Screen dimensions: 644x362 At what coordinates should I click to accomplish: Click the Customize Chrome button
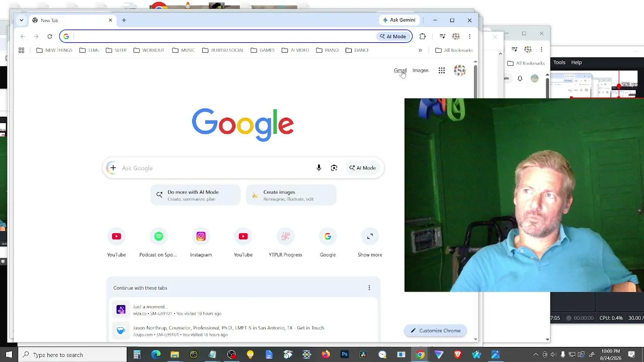436,330
